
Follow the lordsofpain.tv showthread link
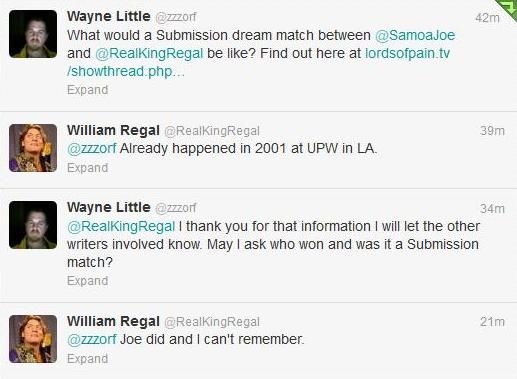258,62
